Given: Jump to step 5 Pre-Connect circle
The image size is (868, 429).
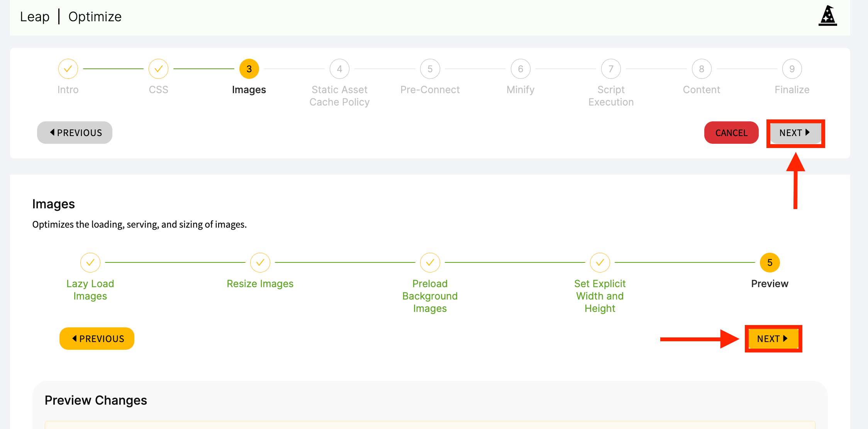Looking at the screenshot, I should click(430, 69).
